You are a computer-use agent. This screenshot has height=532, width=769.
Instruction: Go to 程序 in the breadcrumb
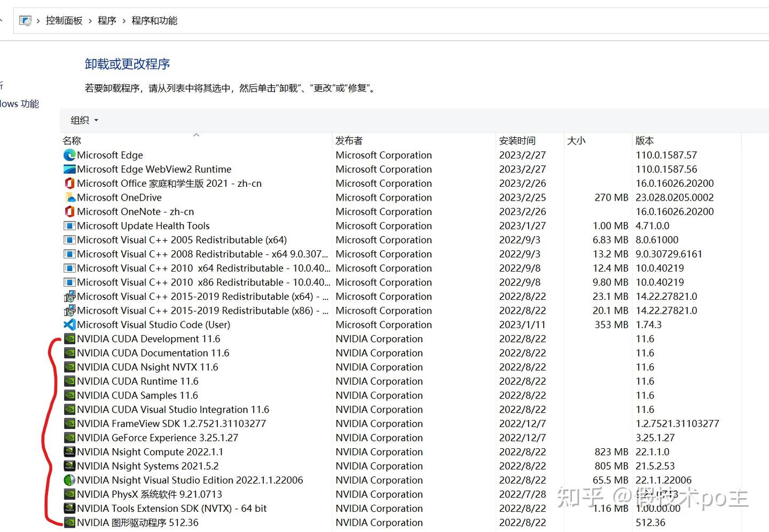coord(107,21)
